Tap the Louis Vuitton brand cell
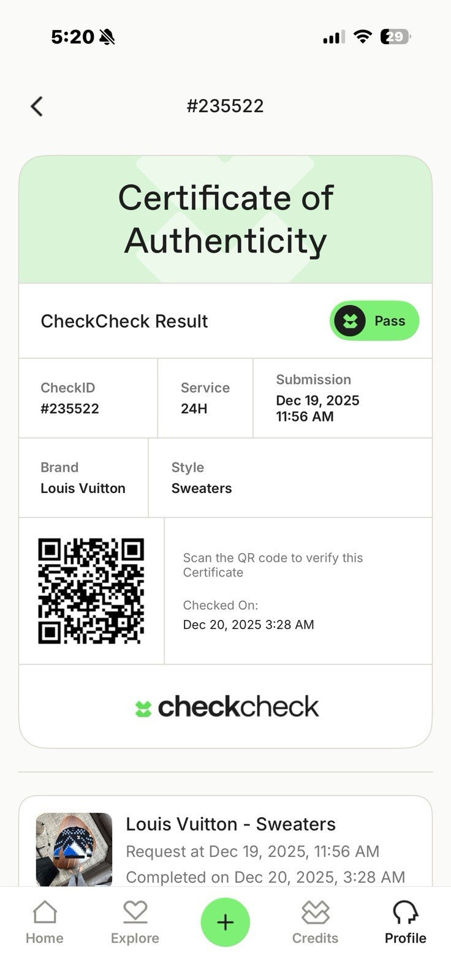 (x=83, y=478)
